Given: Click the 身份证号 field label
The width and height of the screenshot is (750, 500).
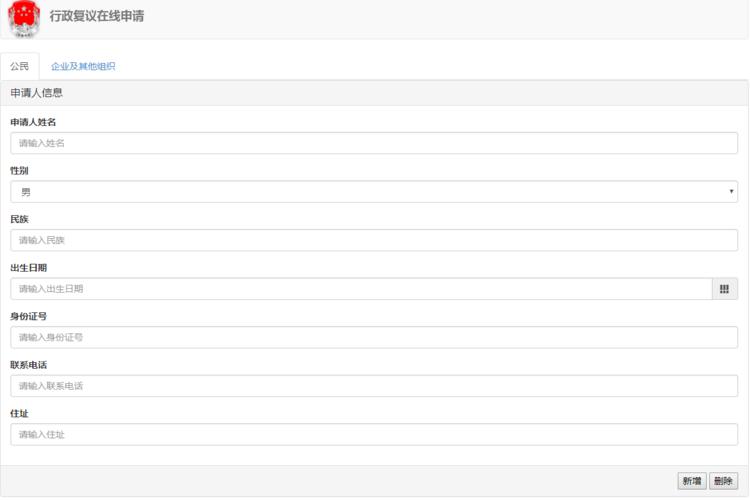Looking at the screenshot, I should (x=29, y=316).
